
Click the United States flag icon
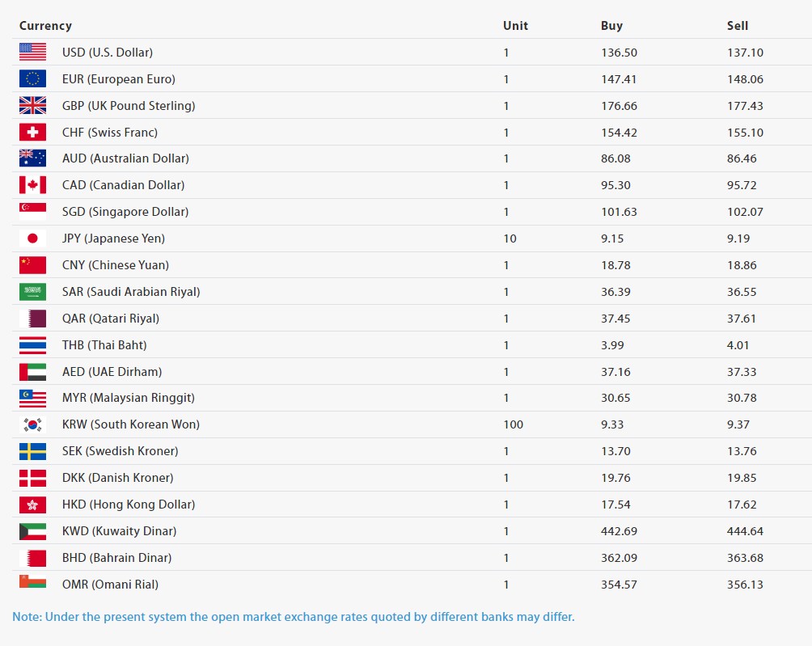32,52
